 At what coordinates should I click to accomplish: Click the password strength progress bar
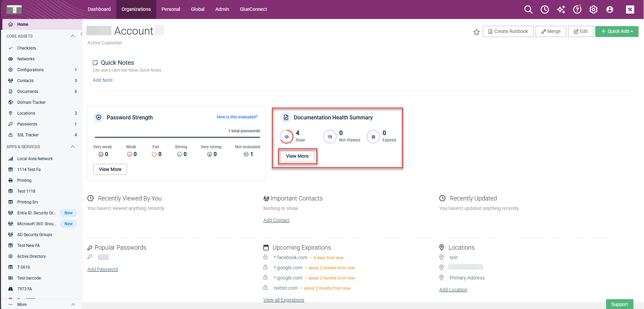[x=177, y=137]
